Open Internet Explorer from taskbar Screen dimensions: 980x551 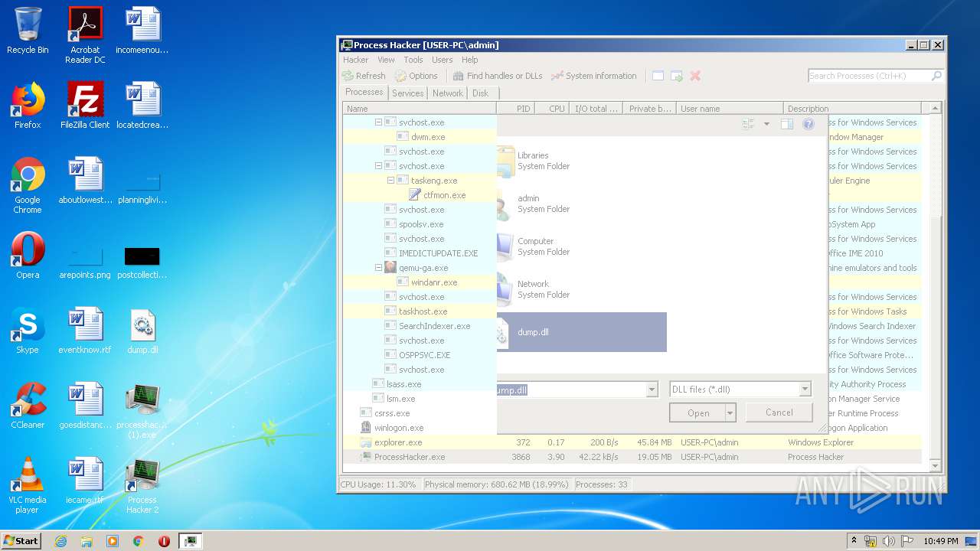point(60,541)
